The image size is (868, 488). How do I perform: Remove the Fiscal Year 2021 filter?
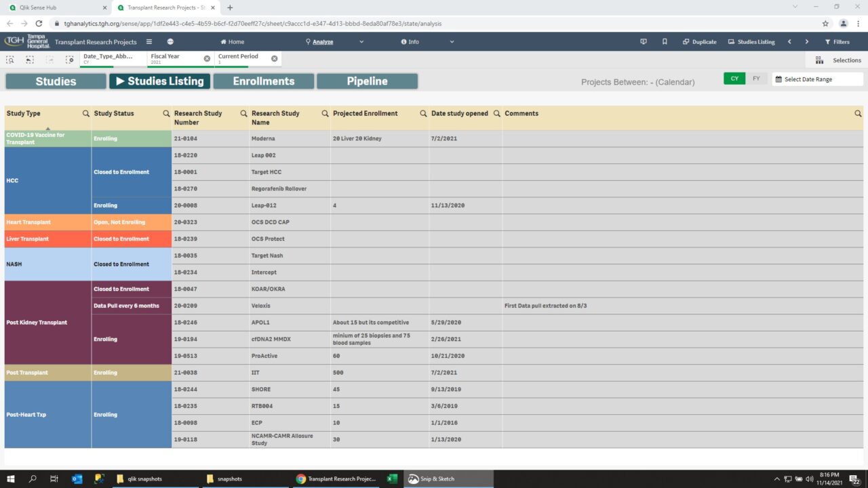point(207,58)
